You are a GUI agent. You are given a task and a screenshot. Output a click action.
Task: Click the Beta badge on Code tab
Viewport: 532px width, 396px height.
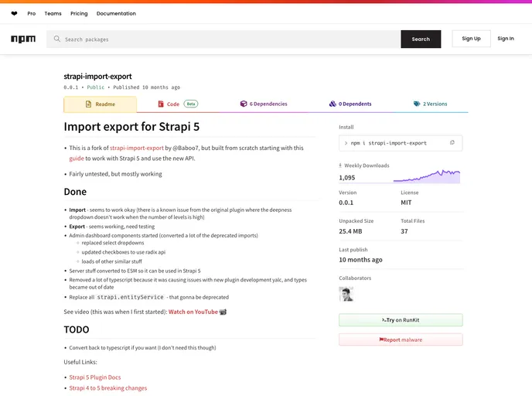click(191, 104)
